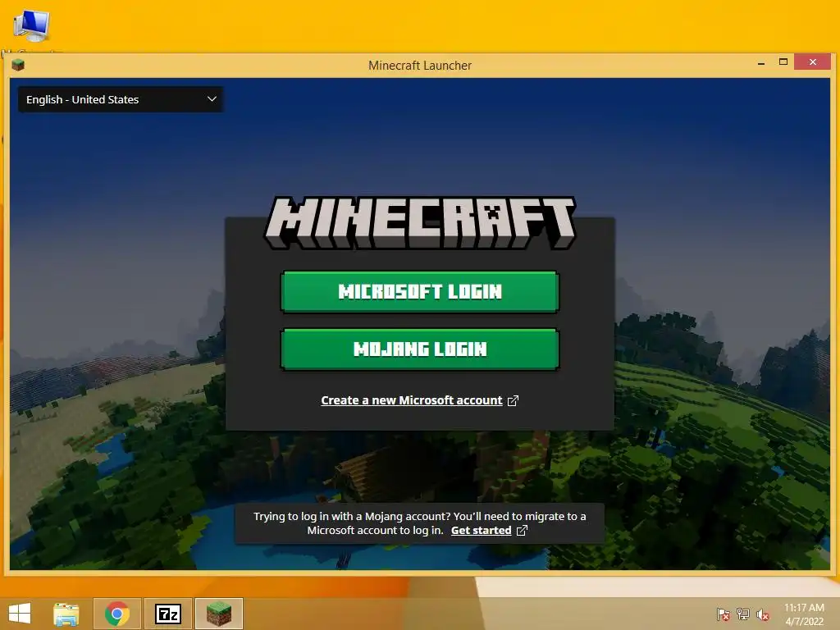Open File Explorer from the taskbar
The height and width of the screenshot is (630, 840).
point(66,614)
